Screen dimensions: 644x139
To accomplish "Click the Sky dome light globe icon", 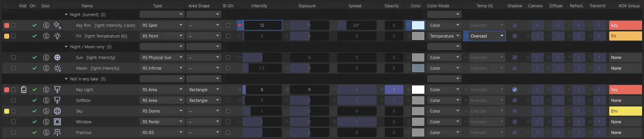I will (x=57, y=111).
